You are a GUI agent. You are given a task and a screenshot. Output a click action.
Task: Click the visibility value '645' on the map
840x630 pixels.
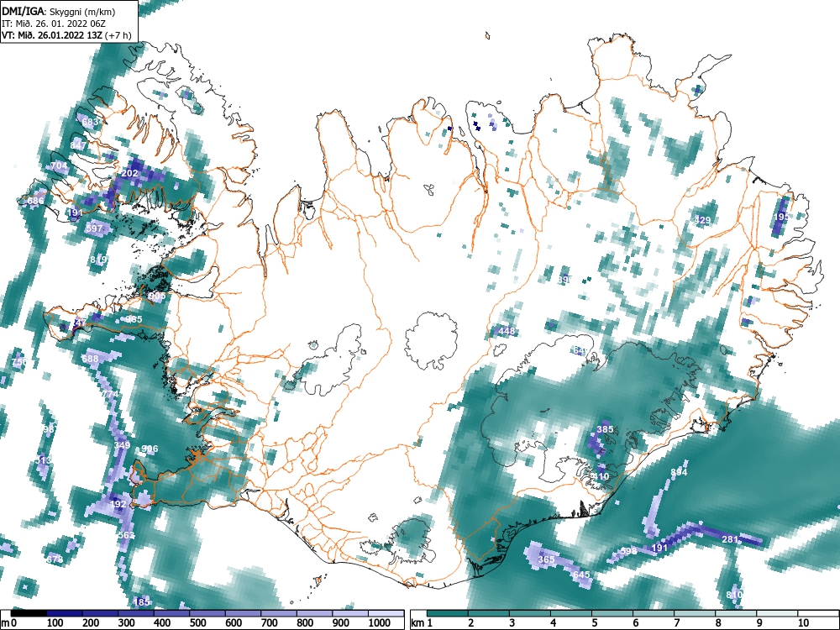(581, 575)
